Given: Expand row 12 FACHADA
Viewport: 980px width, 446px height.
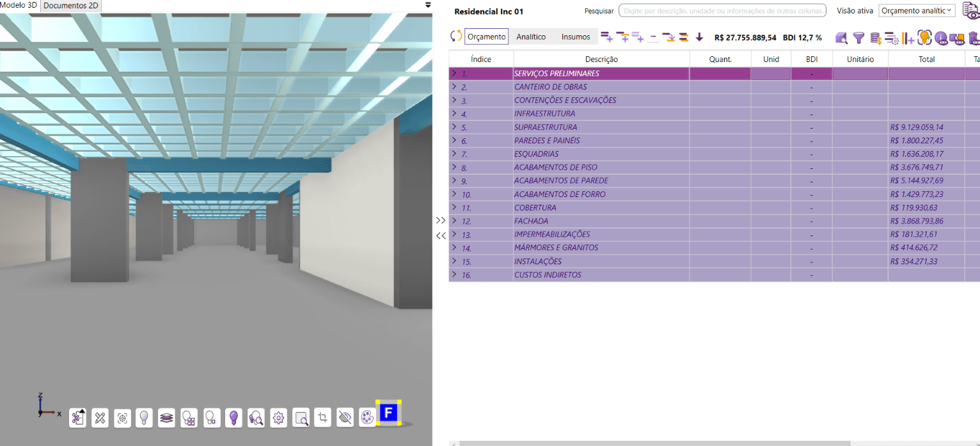Looking at the screenshot, I should click(x=454, y=221).
